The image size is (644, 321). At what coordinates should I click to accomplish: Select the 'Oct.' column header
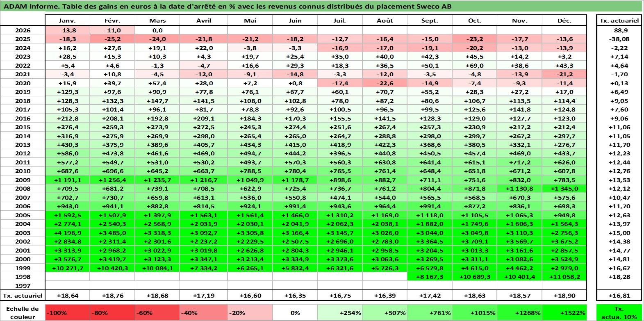475,20
